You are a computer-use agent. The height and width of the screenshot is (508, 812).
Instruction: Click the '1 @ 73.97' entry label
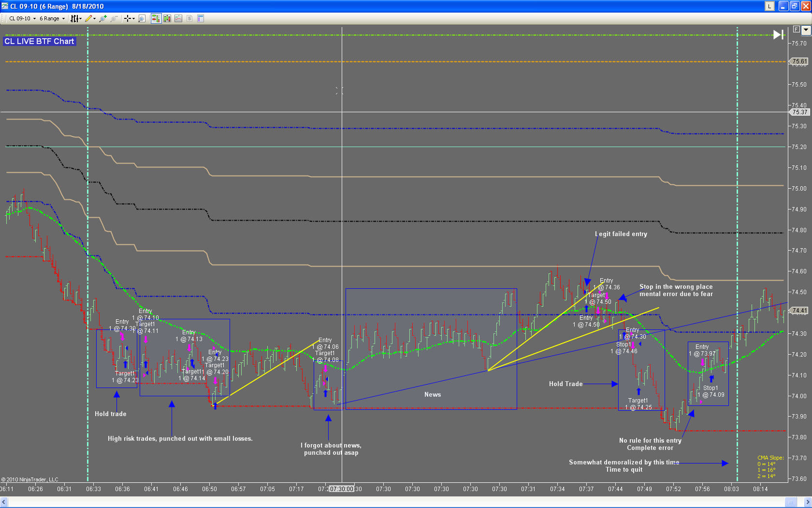(x=702, y=354)
